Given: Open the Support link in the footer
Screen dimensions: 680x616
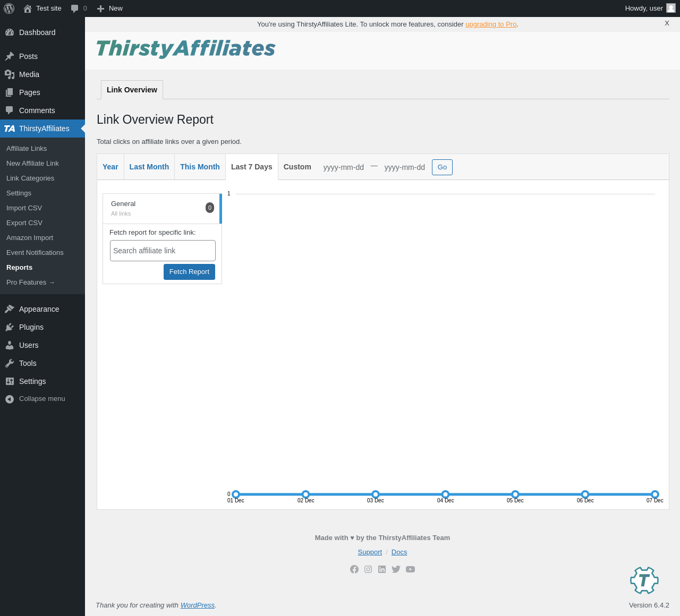Looking at the screenshot, I should [370, 552].
